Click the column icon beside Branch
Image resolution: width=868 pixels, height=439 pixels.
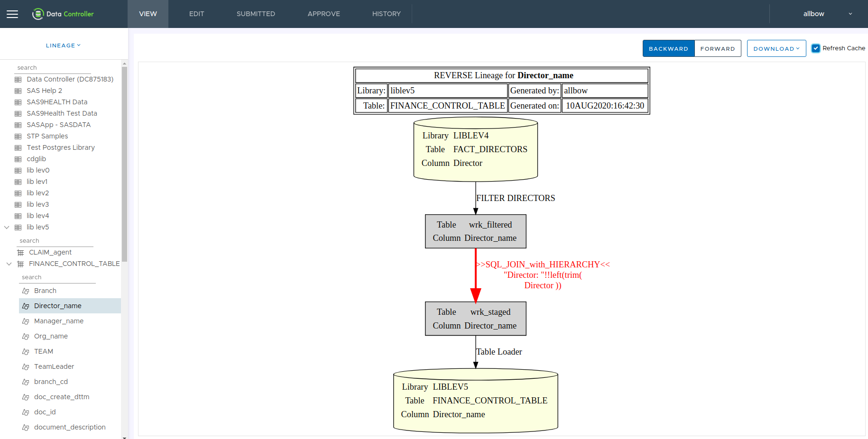(x=26, y=291)
